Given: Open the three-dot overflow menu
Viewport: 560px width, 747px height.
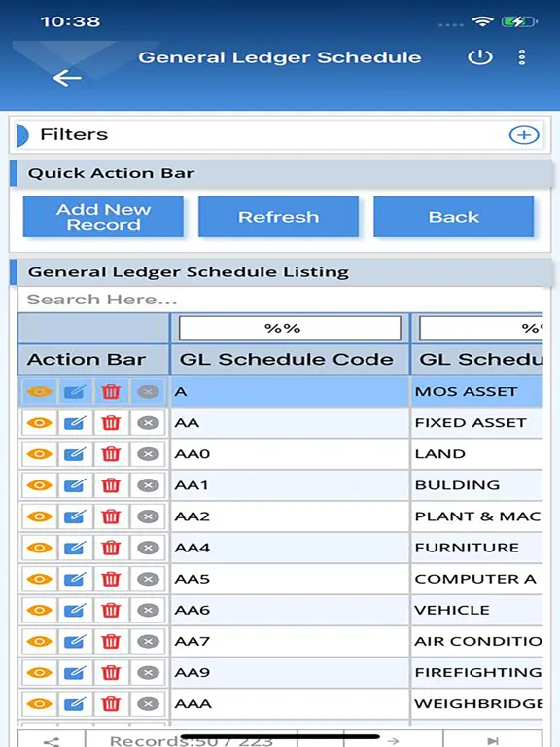Looking at the screenshot, I should point(522,57).
